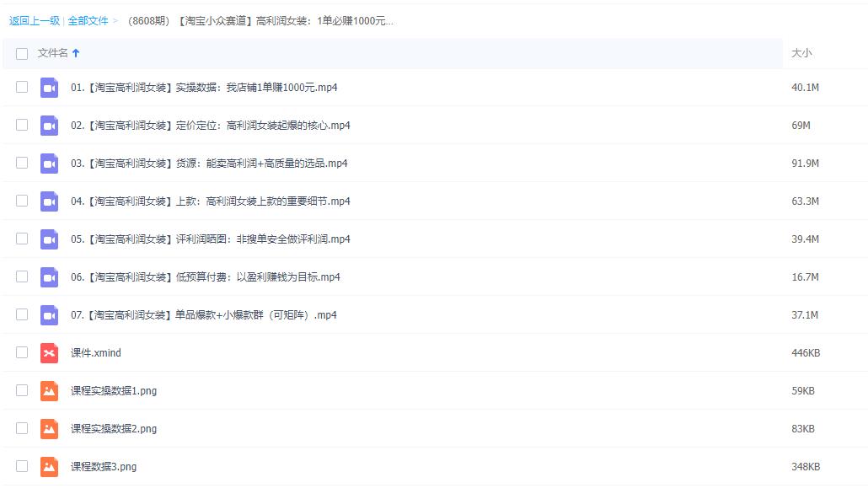The width and height of the screenshot is (868, 499).
Task: Check the box for 04 上款 video
Action: click(22, 201)
